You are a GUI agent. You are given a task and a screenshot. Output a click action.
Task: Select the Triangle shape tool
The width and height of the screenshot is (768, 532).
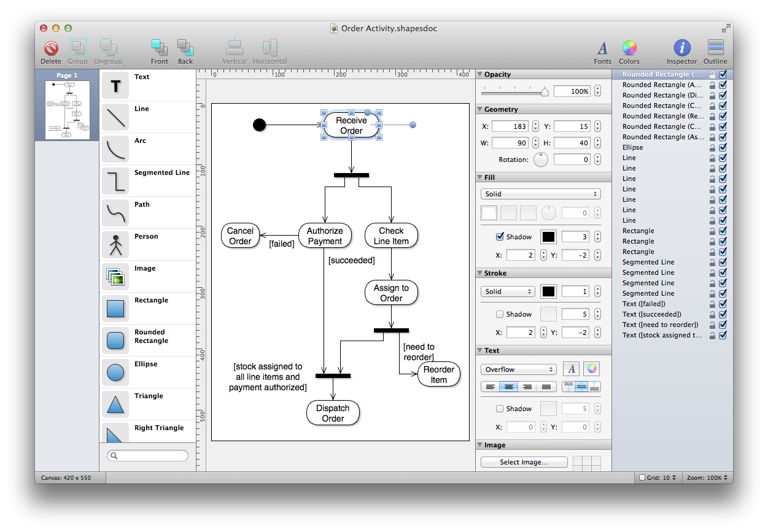pyautogui.click(x=115, y=404)
